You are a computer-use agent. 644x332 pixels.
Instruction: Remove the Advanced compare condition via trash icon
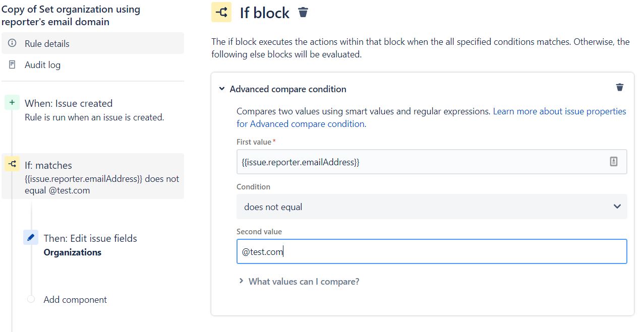(x=620, y=88)
